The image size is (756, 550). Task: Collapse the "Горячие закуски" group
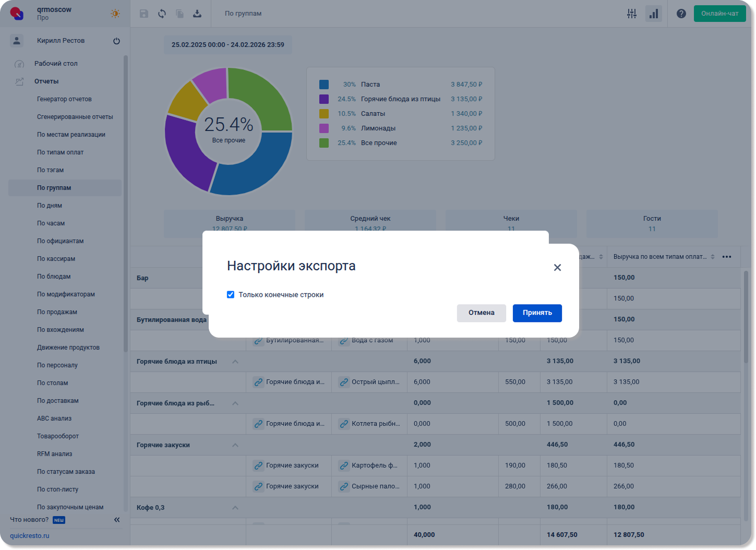click(x=235, y=445)
